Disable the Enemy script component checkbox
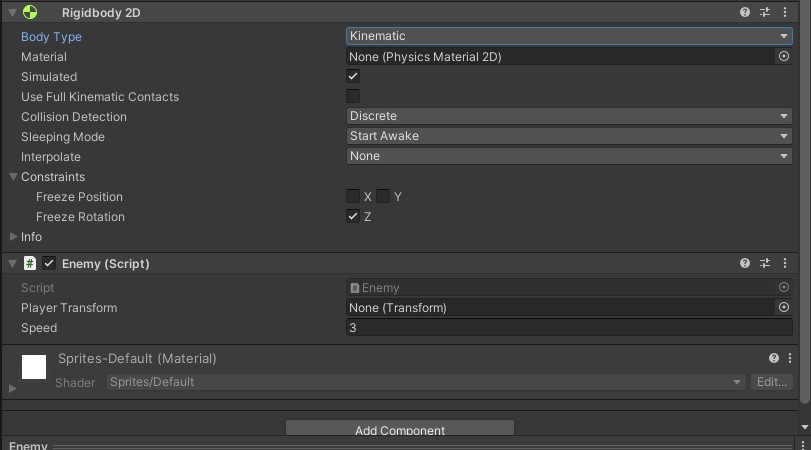The width and height of the screenshot is (811, 450). 49,263
